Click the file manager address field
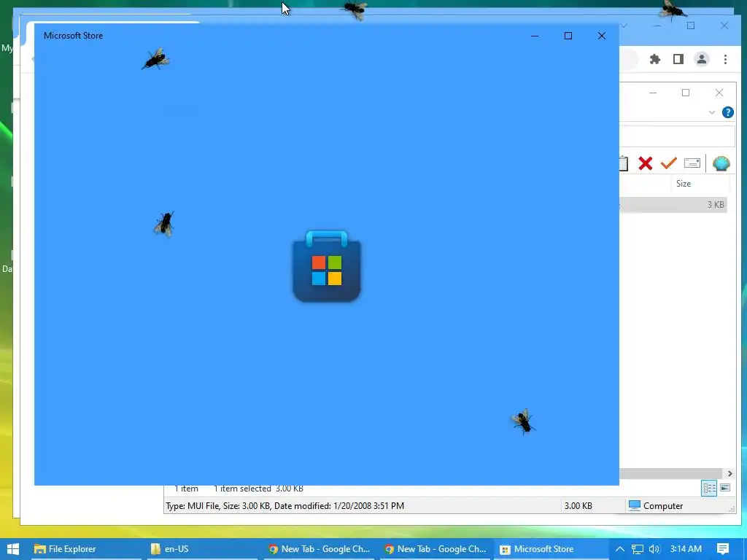 (677, 136)
